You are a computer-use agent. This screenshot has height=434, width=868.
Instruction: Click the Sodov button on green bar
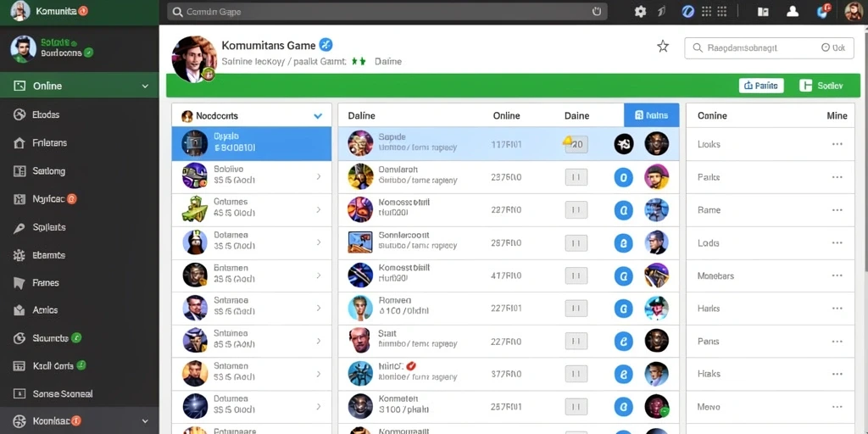tap(821, 86)
